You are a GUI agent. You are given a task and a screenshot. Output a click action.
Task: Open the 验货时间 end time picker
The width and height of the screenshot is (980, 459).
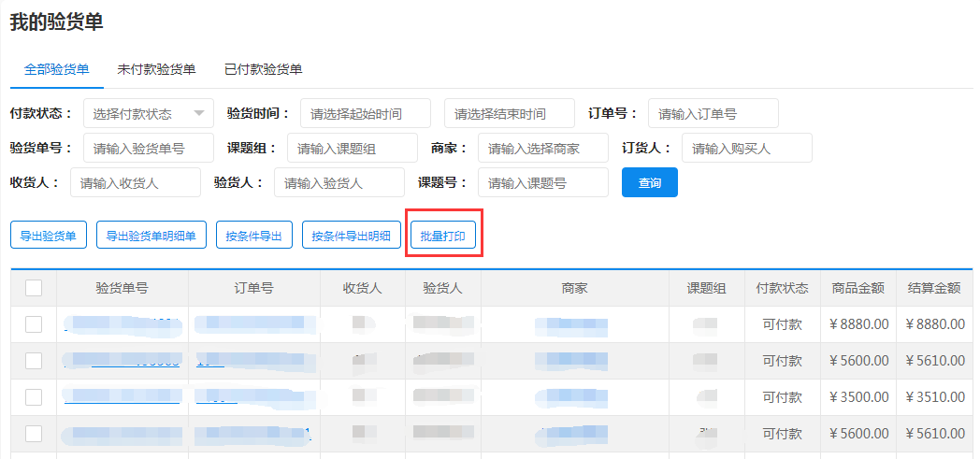(509, 113)
